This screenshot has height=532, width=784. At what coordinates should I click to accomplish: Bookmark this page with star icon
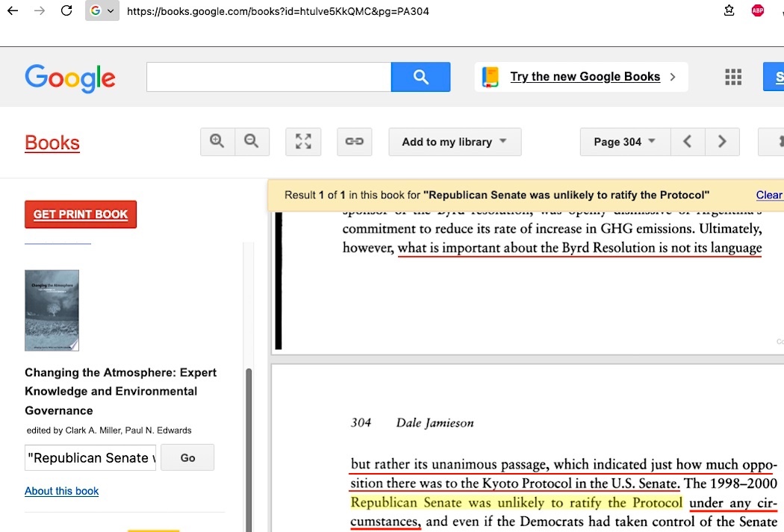[729, 10]
